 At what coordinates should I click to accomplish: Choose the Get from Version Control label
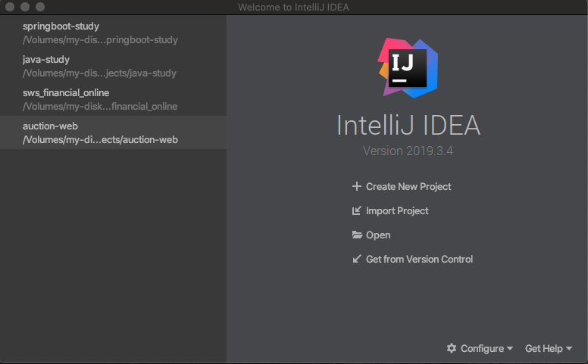click(419, 260)
